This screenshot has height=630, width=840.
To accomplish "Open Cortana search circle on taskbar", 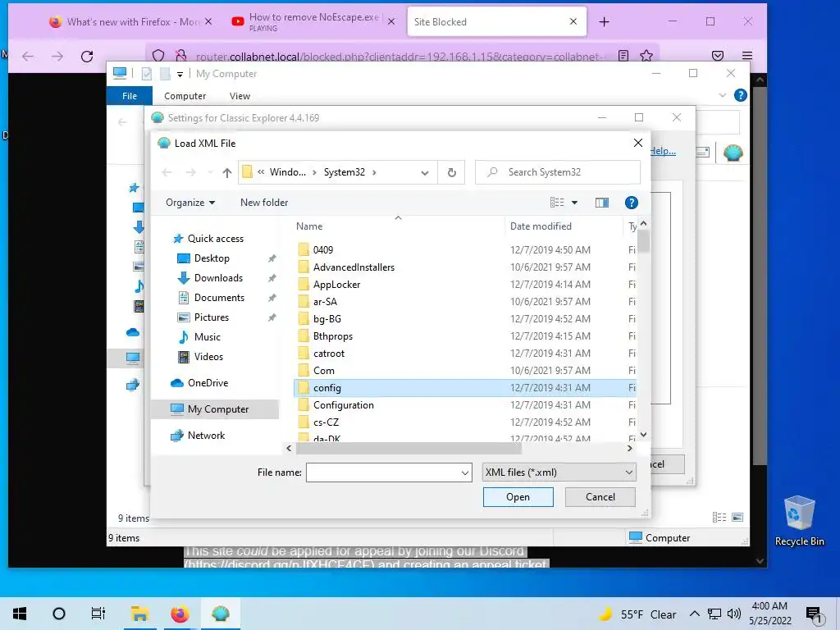I will click(x=59, y=614).
